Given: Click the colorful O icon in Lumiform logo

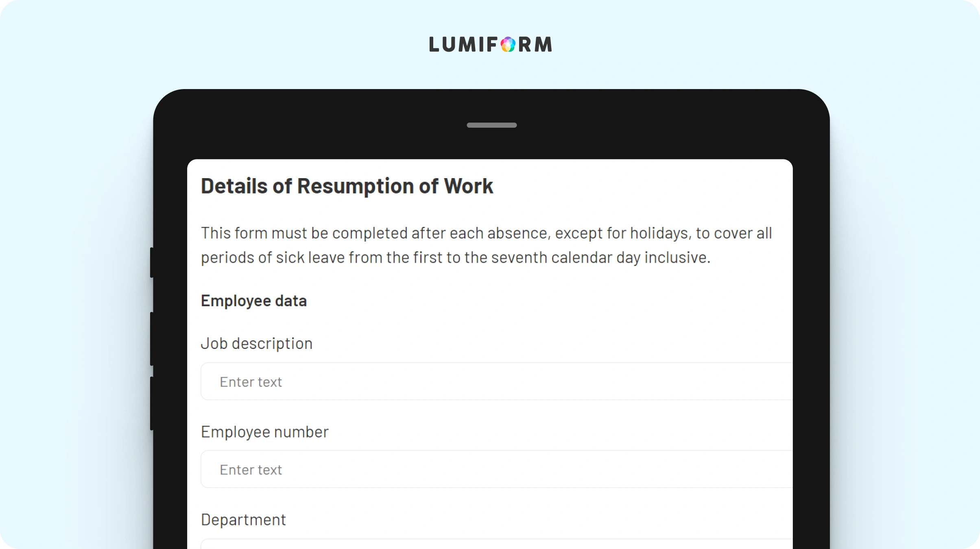Looking at the screenshot, I should (508, 44).
